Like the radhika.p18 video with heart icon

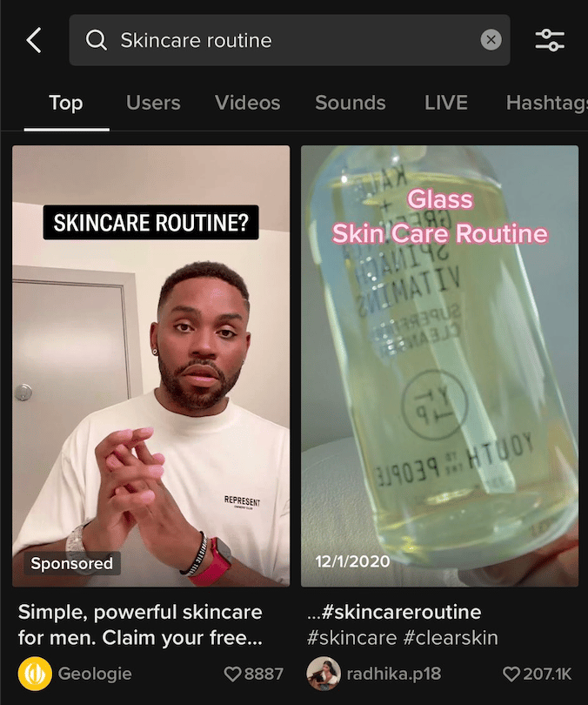(511, 674)
